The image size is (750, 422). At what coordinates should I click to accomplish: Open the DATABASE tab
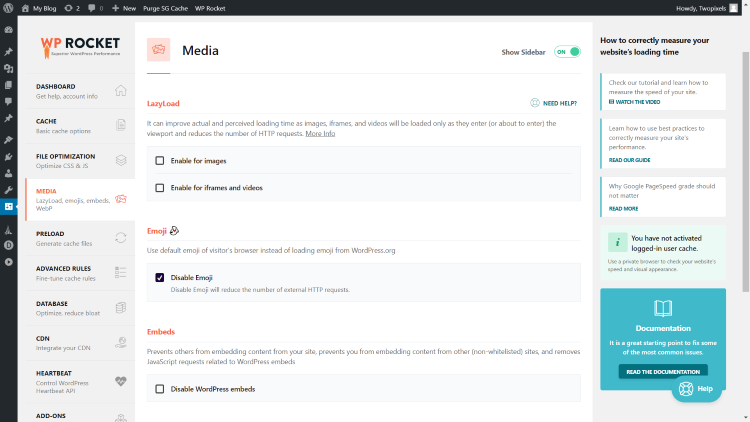80,308
